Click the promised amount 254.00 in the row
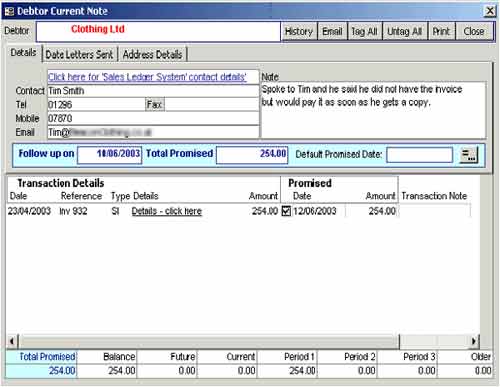 [x=382, y=211]
